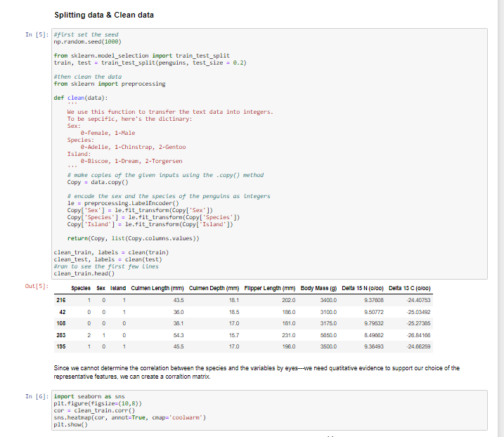
Task: Click the culmen length value 54.3
Action: click(x=179, y=335)
